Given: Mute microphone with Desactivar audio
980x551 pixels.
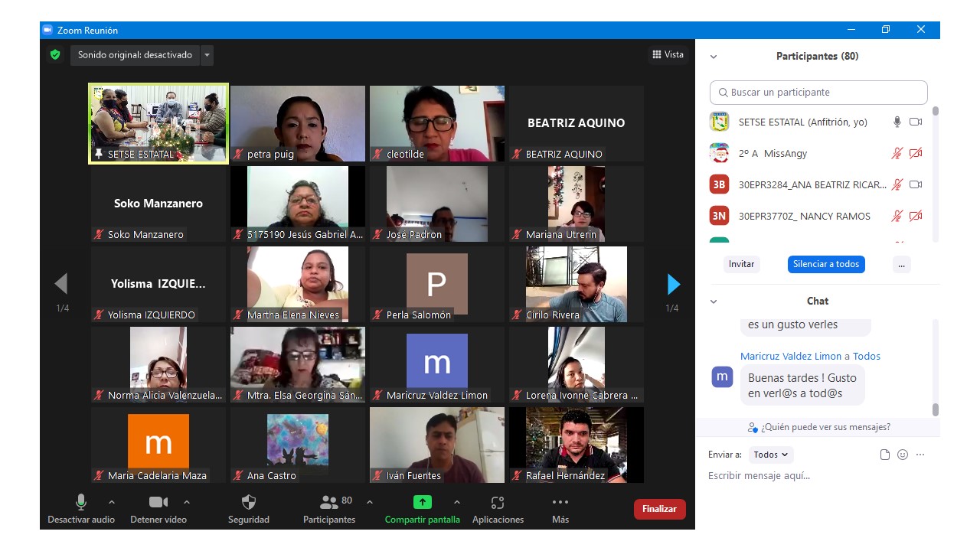Looking at the screenshot, I should (x=81, y=509).
